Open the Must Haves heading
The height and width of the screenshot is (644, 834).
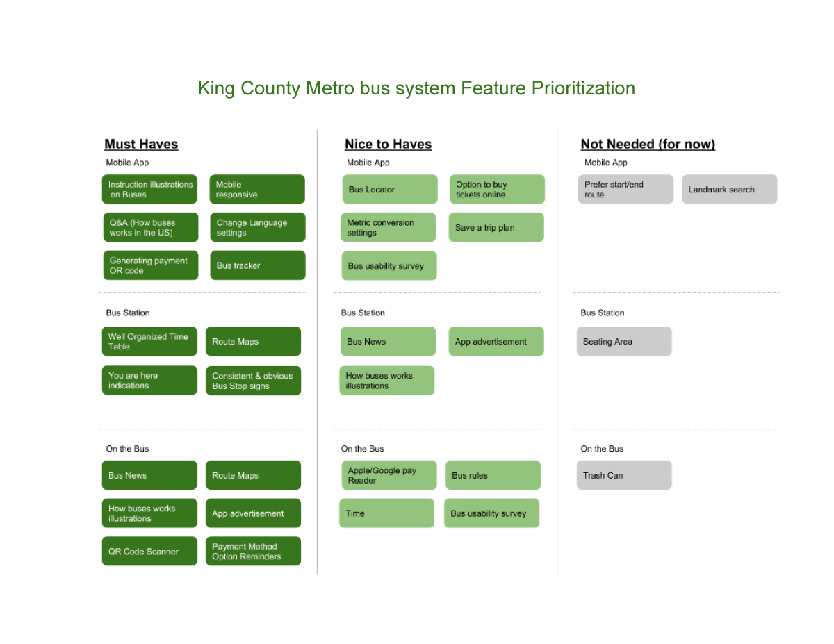tap(141, 144)
